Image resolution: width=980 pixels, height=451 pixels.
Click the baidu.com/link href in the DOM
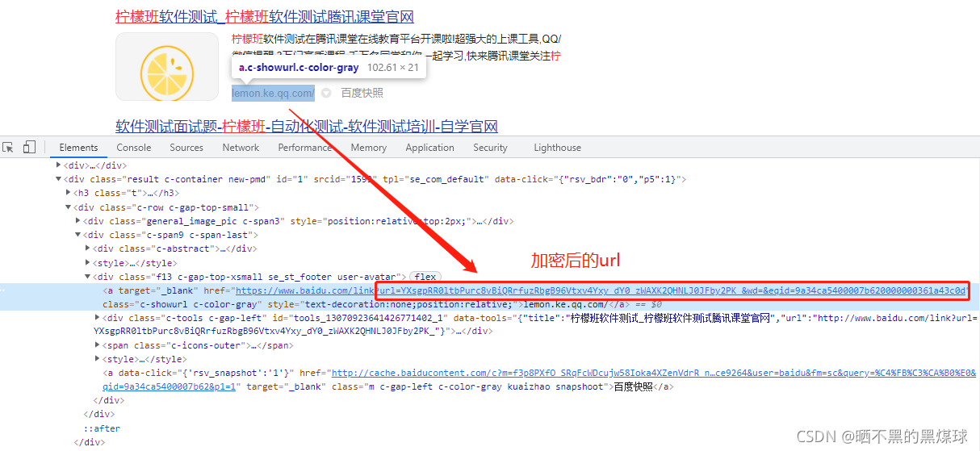tap(600, 290)
